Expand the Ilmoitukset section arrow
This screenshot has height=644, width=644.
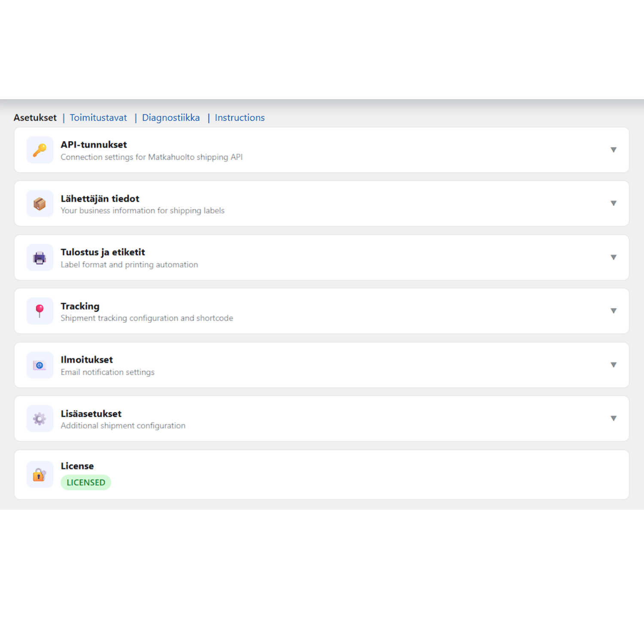614,365
